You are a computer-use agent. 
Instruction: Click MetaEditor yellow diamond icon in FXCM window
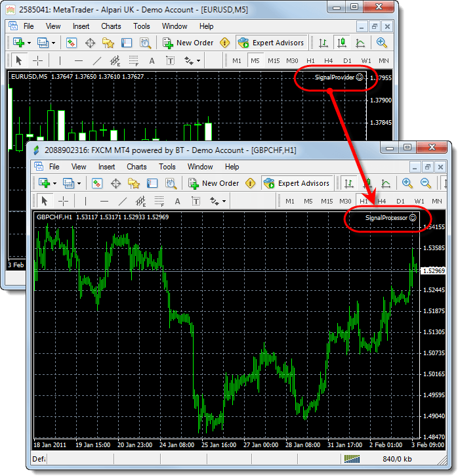250,183
